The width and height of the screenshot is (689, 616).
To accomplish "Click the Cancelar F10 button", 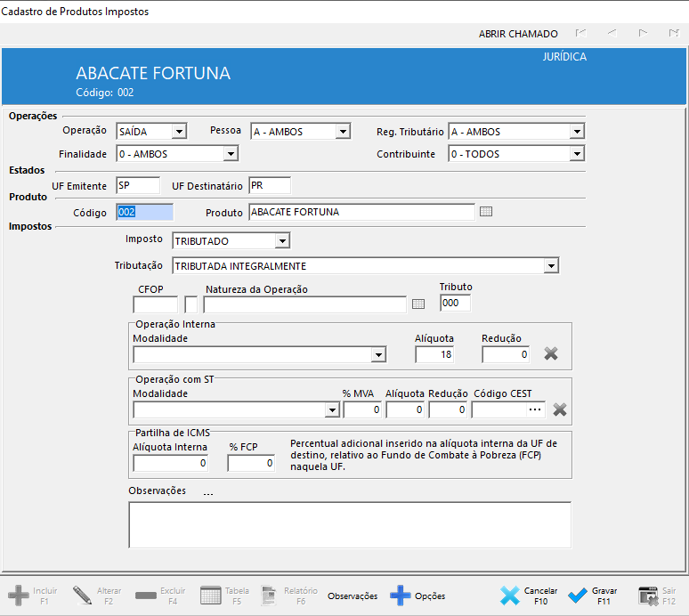I will tap(529, 596).
